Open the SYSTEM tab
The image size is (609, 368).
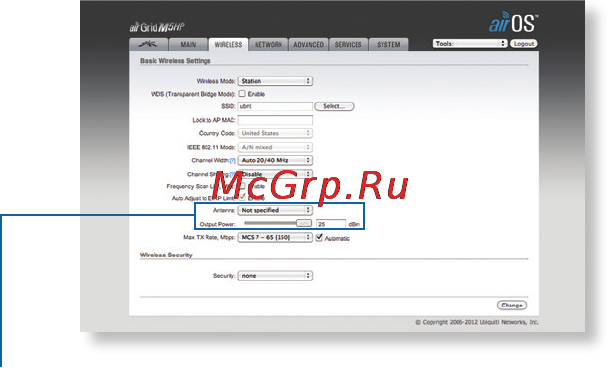tap(388, 45)
